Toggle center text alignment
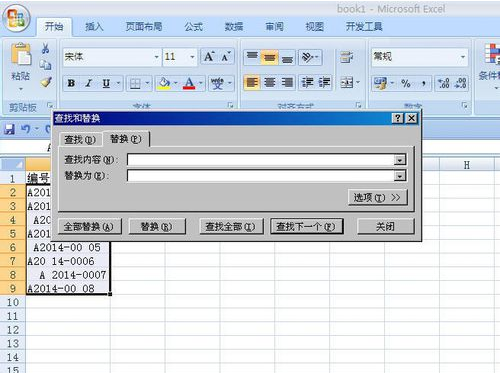 270,82
